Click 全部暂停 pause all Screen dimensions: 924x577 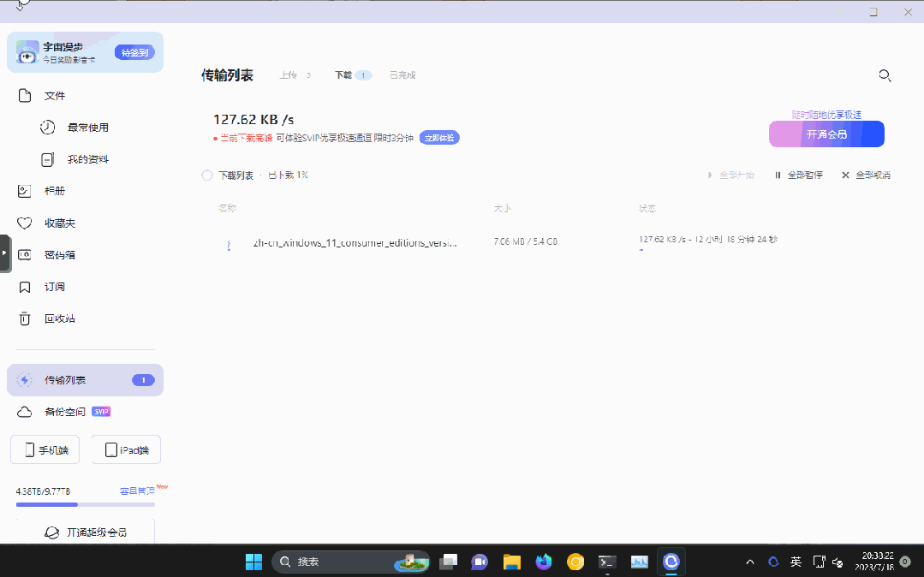[798, 175]
